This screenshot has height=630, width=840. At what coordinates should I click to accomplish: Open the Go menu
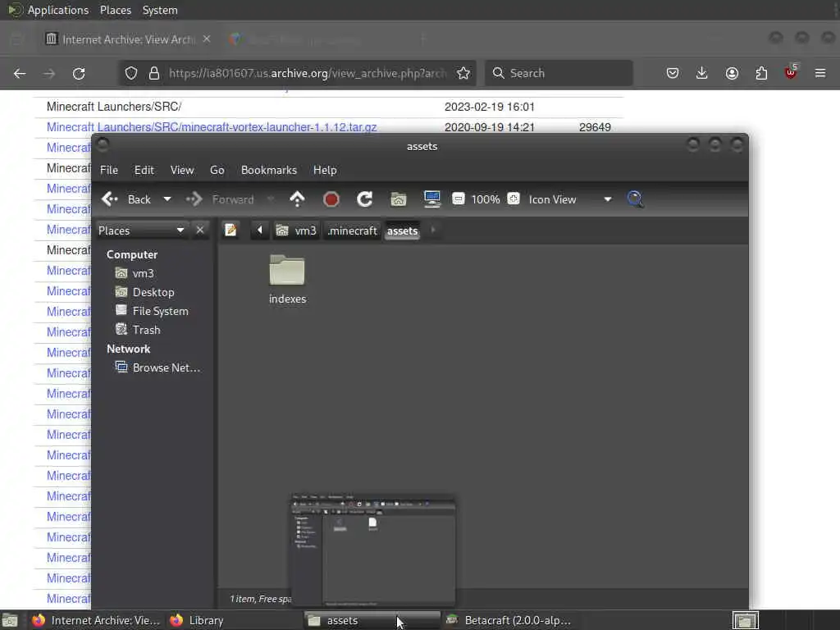pyautogui.click(x=217, y=170)
